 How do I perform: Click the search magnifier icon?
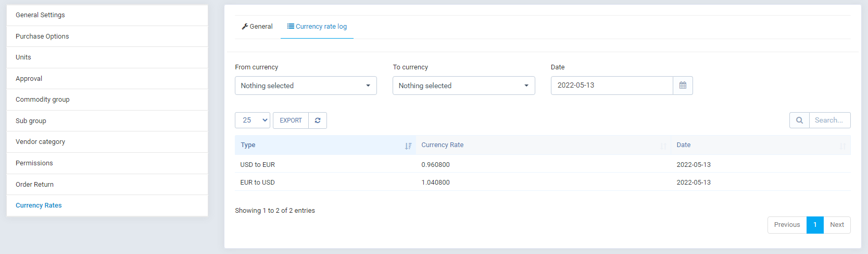799,120
